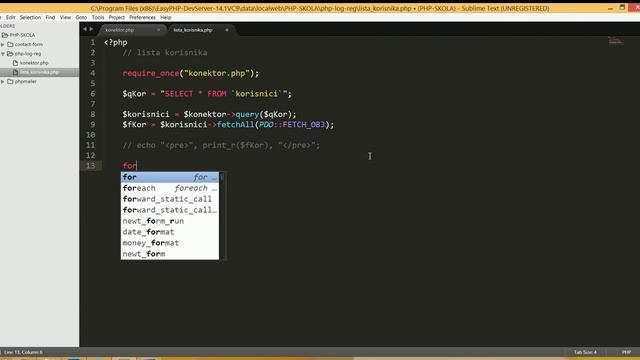640x360 pixels.
Task: Open lista_korisnika.php in the sidebar
Action: (x=39, y=72)
